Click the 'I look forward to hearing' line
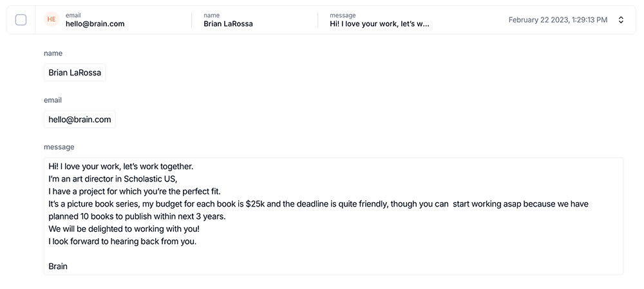The height and width of the screenshot is (289, 644). [x=122, y=241]
